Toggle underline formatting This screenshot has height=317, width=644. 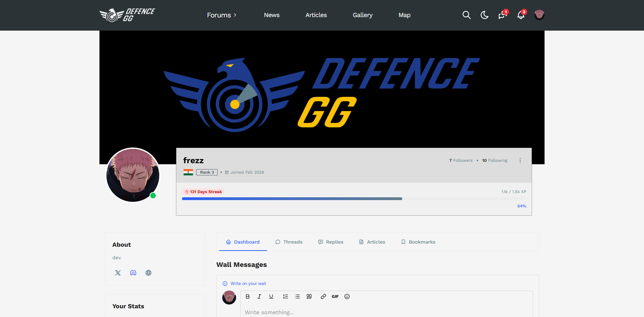pyautogui.click(x=271, y=296)
